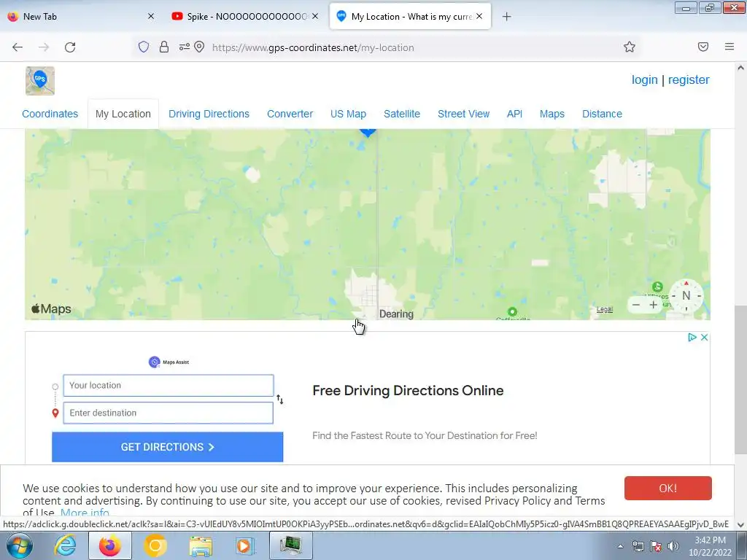Click the map compass N control
Screen dimensions: 747x560
tap(686, 296)
